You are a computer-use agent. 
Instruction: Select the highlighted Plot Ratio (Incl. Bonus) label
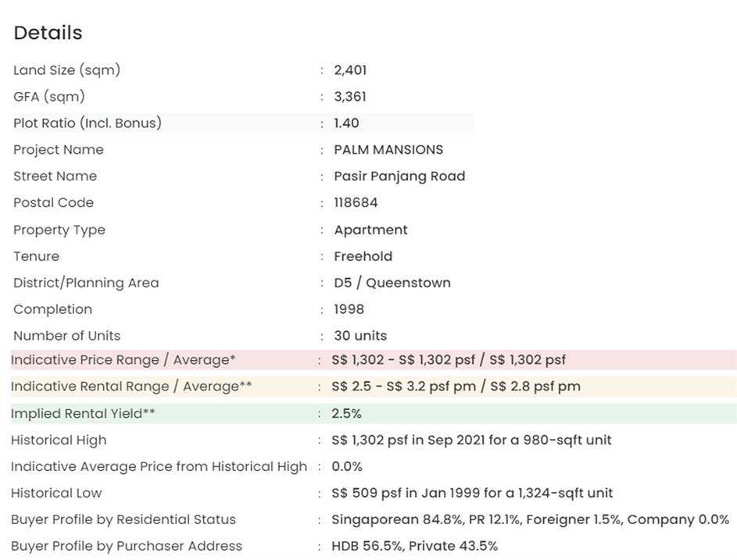(x=88, y=123)
